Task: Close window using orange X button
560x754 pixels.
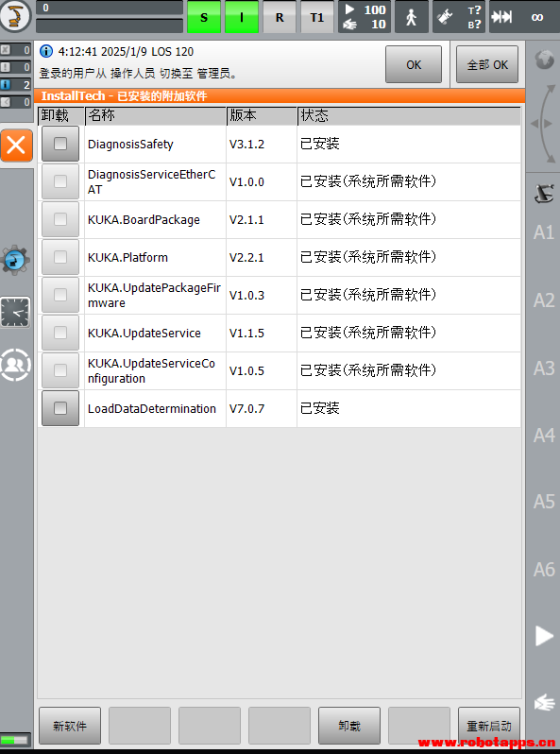Action: click(16, 145)
